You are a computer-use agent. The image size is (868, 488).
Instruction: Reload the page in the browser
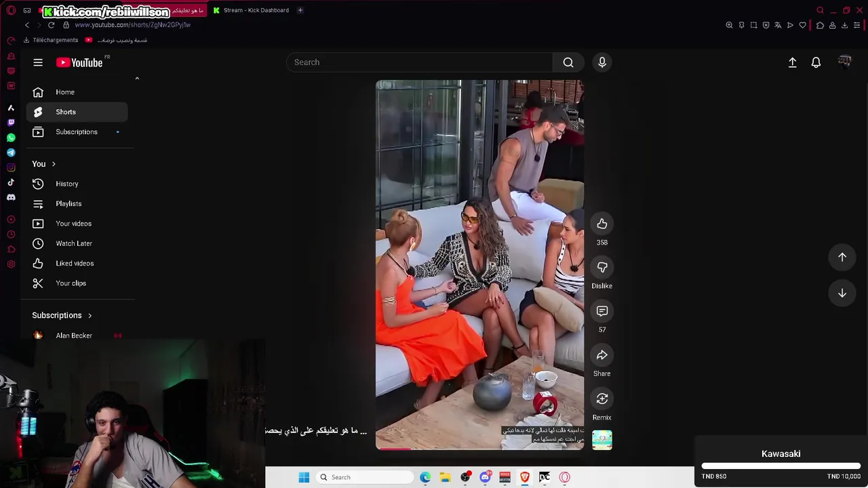coord(51,25)
